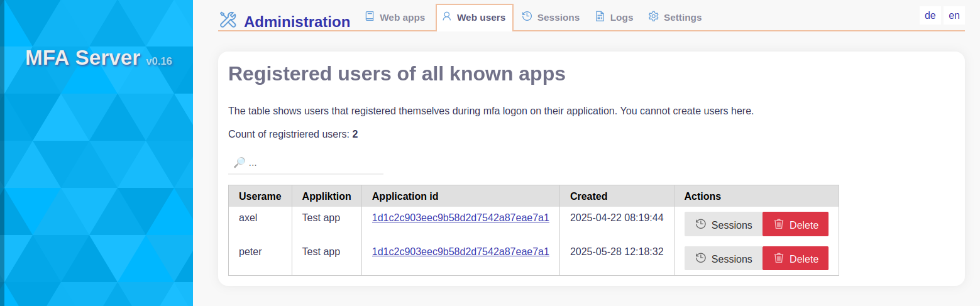The image size is (980, 306).
Task: Go to the Settings tab
Action: [x=674, y=17]
